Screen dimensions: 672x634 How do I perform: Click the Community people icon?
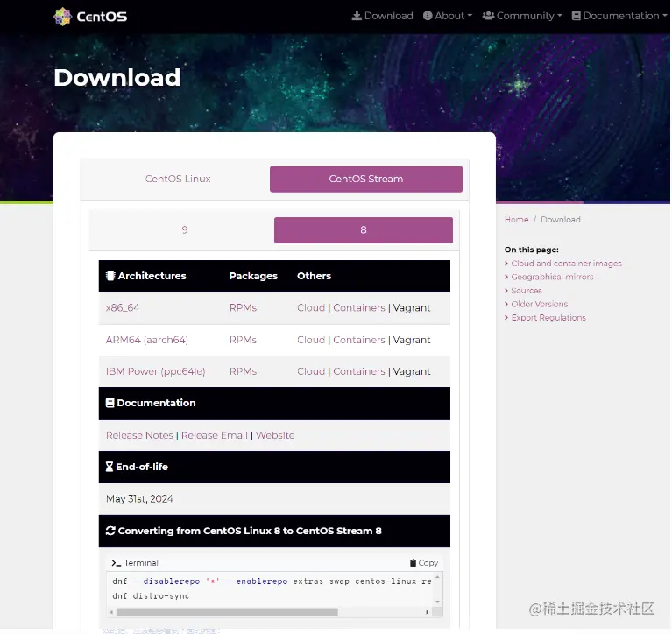click(488, 16)
